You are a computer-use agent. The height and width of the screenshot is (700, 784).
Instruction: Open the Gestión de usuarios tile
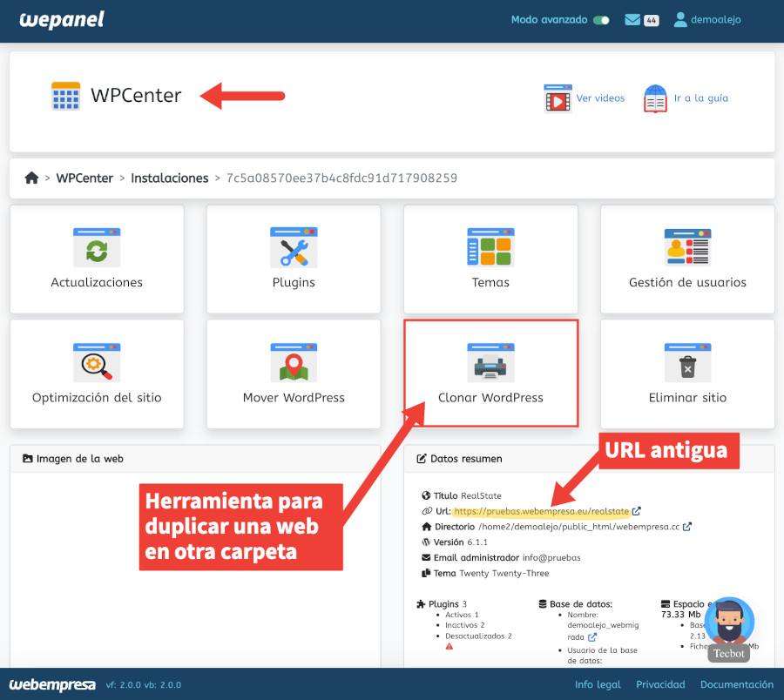(x=687, y=259)
